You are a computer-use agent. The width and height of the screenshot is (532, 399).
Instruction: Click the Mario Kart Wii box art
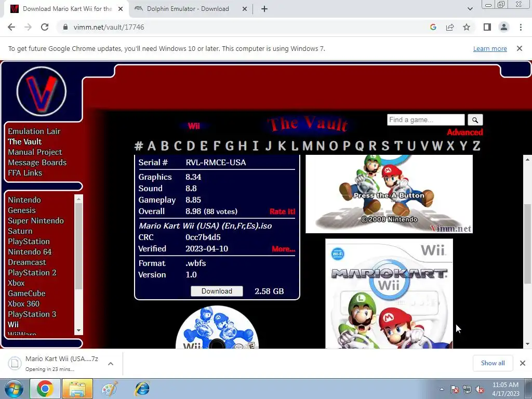[x=389, y=294]
